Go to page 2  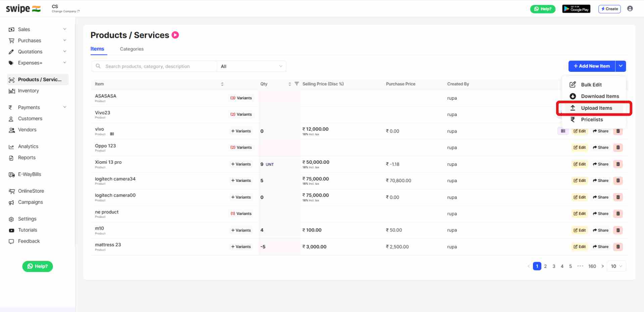click(545, 266)
